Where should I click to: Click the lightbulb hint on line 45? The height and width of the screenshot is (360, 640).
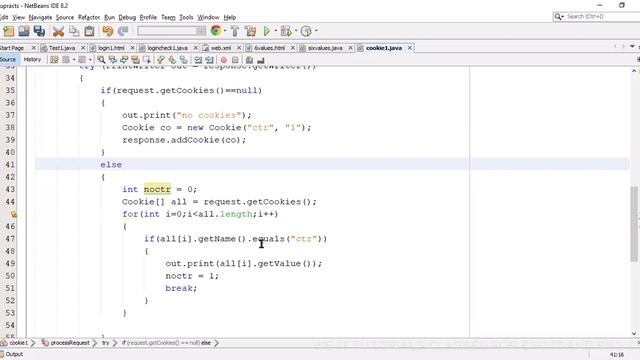click(x=13, y=214)
